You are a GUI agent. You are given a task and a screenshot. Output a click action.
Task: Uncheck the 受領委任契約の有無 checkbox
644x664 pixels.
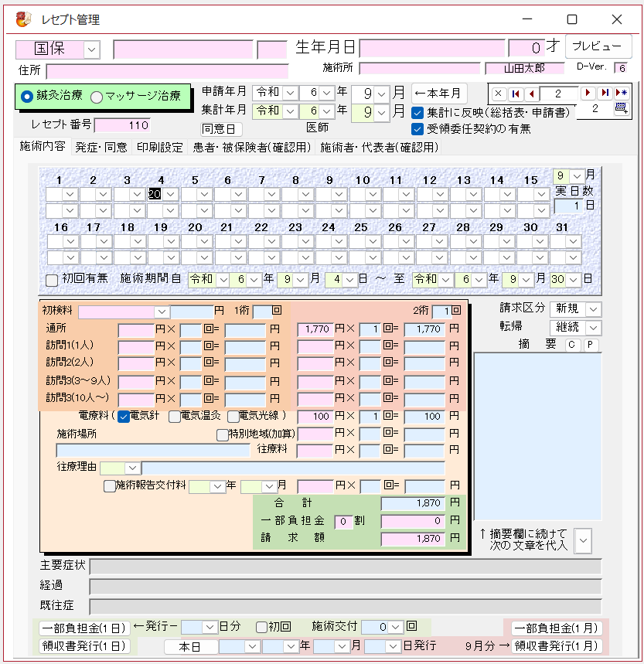[417, 129]
